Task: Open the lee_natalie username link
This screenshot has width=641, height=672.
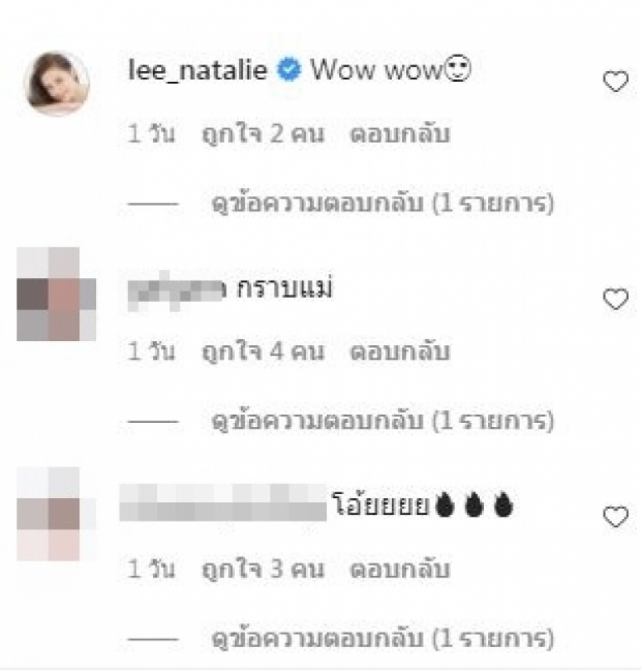Action: click(x=198, y=70)
